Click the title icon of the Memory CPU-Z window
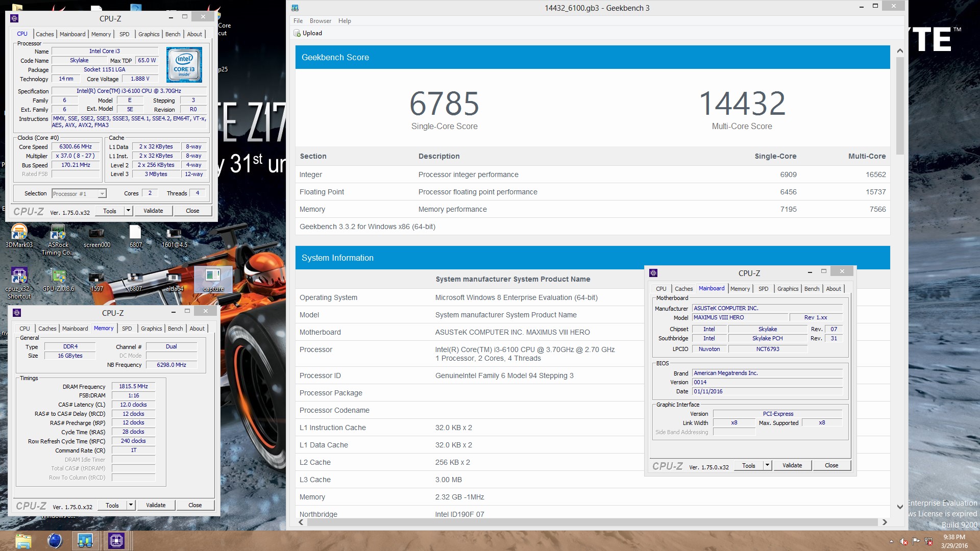The image size is (980, 551). 17,313
